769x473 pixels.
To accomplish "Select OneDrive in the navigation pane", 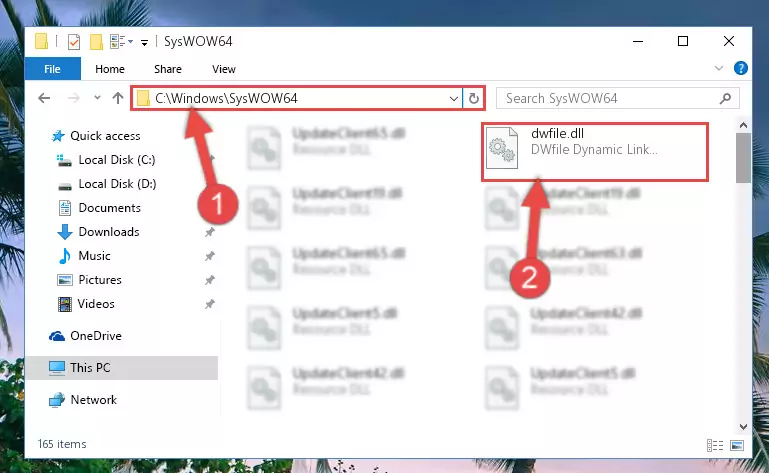I will click(96, 336).
